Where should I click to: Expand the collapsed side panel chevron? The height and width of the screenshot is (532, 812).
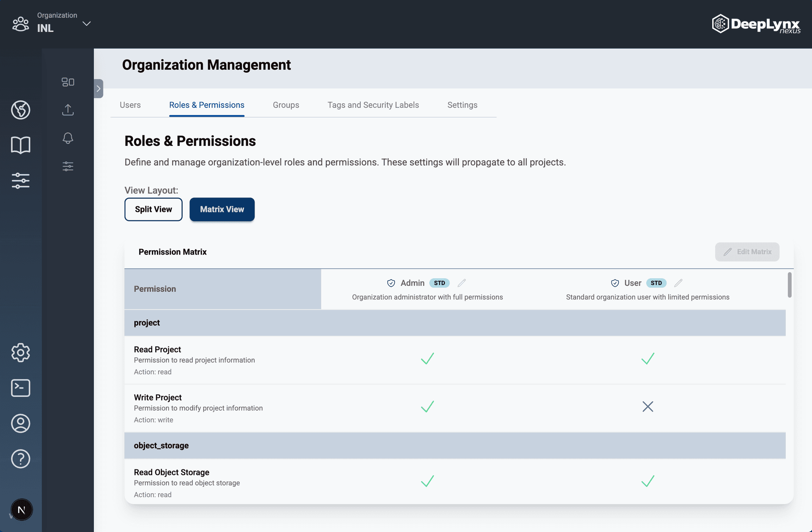(99, 89)
